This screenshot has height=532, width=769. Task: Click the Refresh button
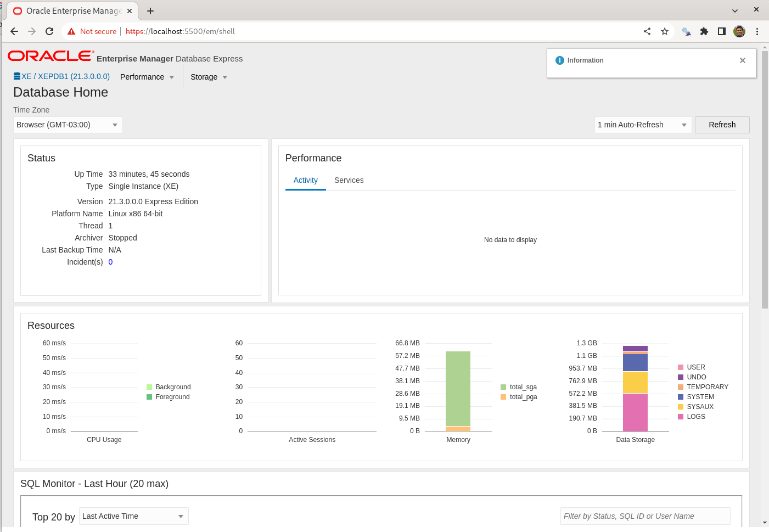(x=722, y=125)
